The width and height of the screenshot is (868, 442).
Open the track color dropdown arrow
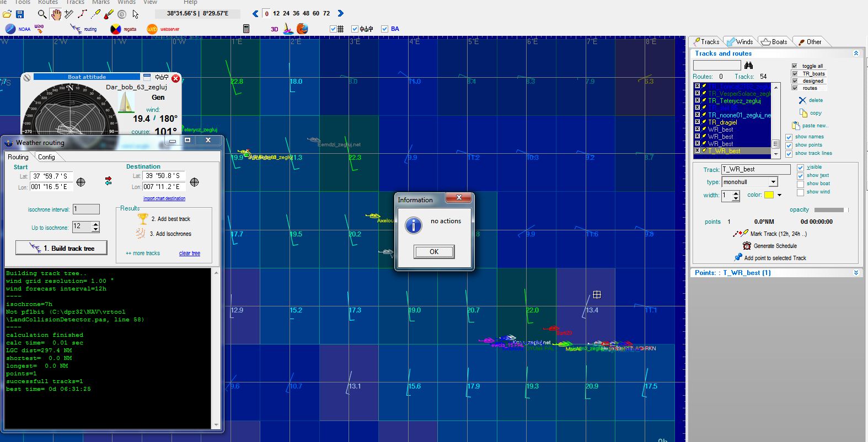click(779, 195)
